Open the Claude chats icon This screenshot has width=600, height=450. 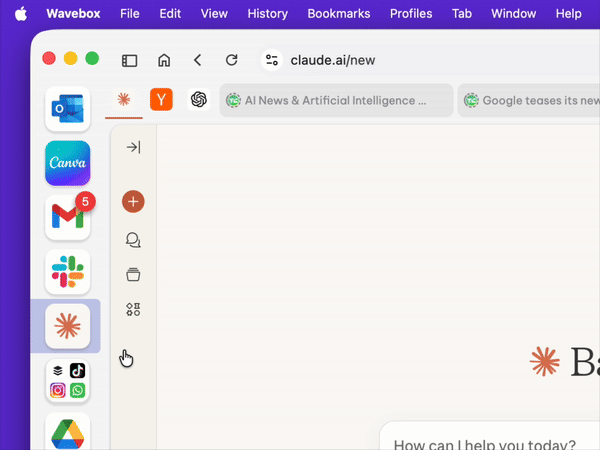click(133, 240)
